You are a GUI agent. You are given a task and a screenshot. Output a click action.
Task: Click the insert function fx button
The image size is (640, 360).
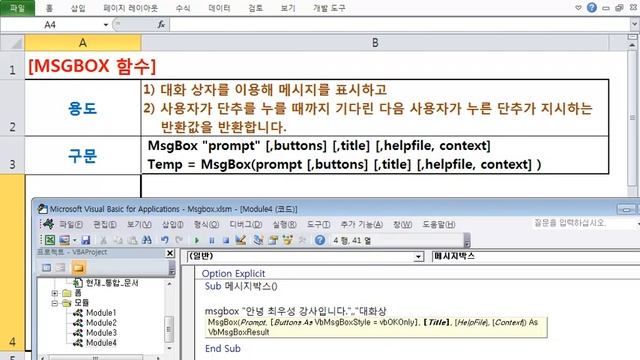coord(161,25)
